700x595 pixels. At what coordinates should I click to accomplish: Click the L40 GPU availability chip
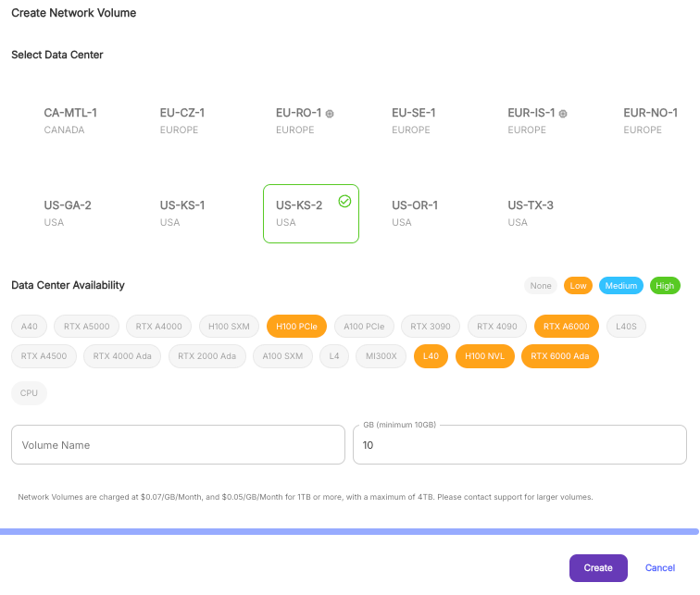pos(431,356)
